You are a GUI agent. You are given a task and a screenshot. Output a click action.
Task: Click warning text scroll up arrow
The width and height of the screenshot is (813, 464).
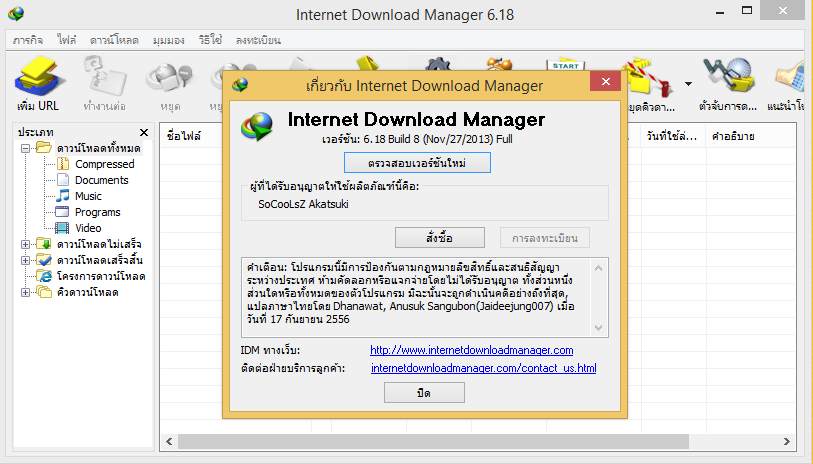coord(598,268)
